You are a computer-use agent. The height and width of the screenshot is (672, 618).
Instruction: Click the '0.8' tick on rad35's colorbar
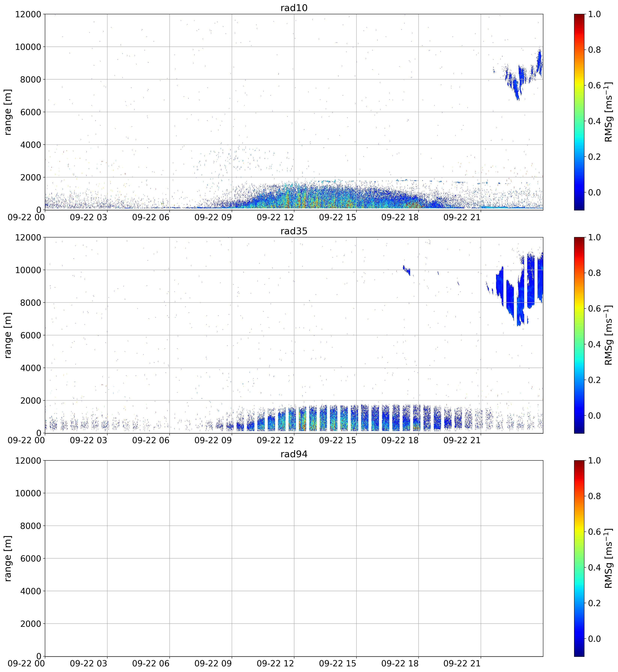595,273
